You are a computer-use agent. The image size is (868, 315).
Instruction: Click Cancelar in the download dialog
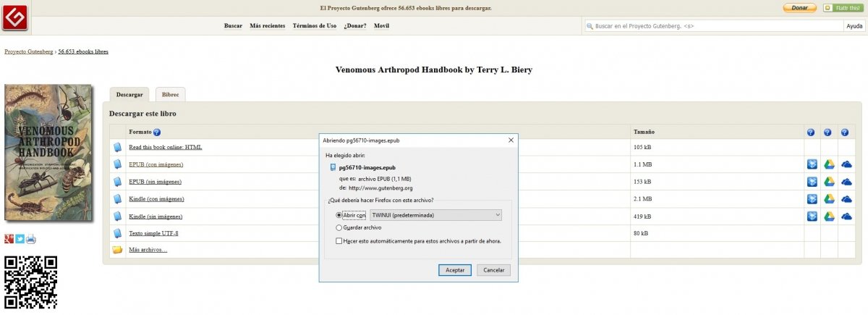(493, 269)
